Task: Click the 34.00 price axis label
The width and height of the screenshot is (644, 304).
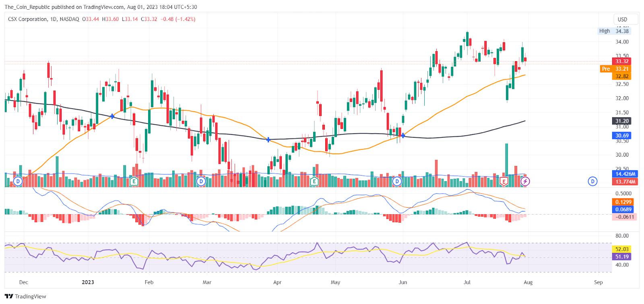Action: tap(622, 42)
